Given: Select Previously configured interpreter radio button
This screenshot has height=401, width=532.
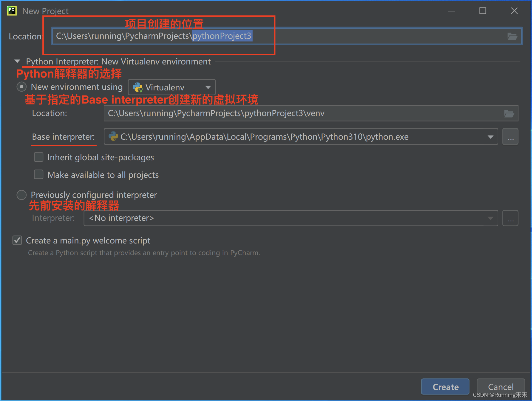Looking at the screenshot, I should [x=21, y=195].
